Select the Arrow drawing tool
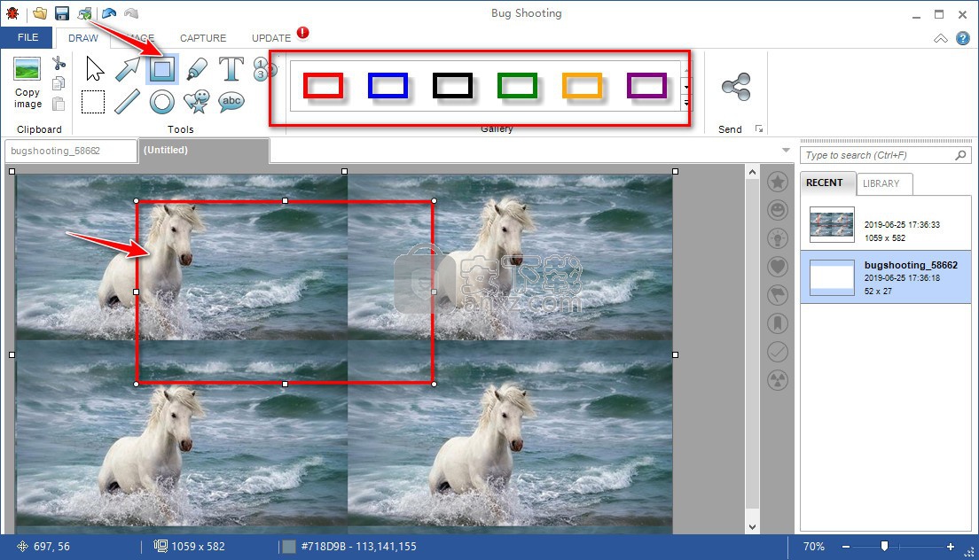979x560 pixels. [128, 69]
